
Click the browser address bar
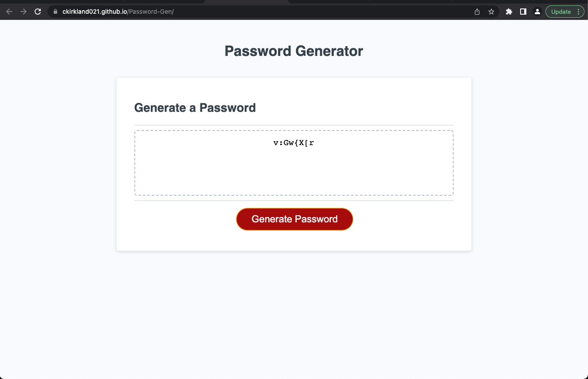tap(177, 12)
